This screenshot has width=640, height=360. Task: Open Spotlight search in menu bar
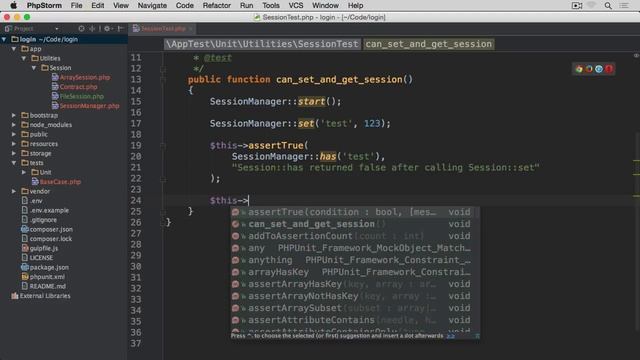point(608,5)
